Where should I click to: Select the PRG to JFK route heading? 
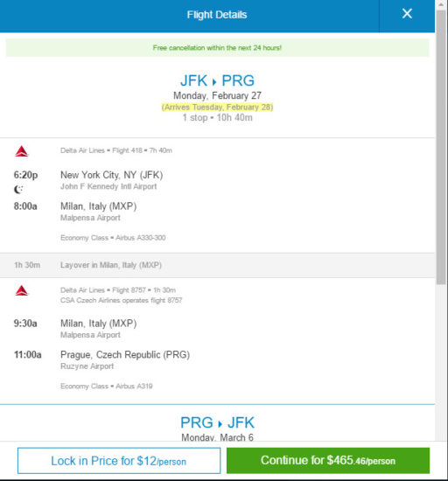click(217, 422)
